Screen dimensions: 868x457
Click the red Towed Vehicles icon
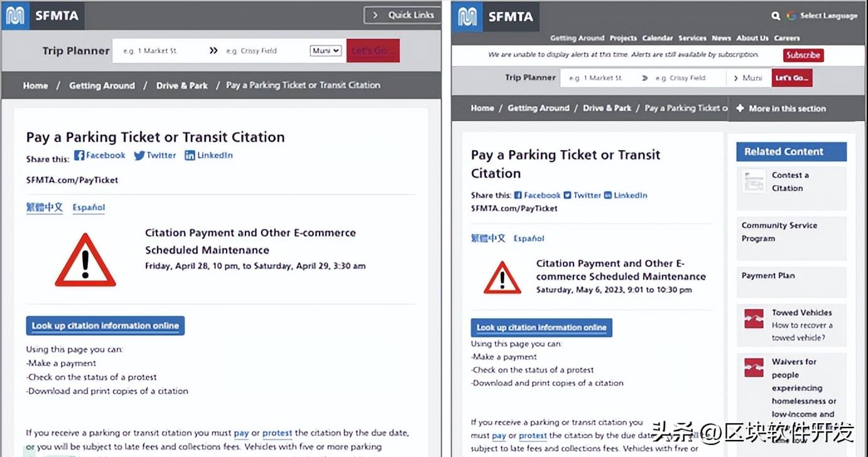click(x=753, y=318)
